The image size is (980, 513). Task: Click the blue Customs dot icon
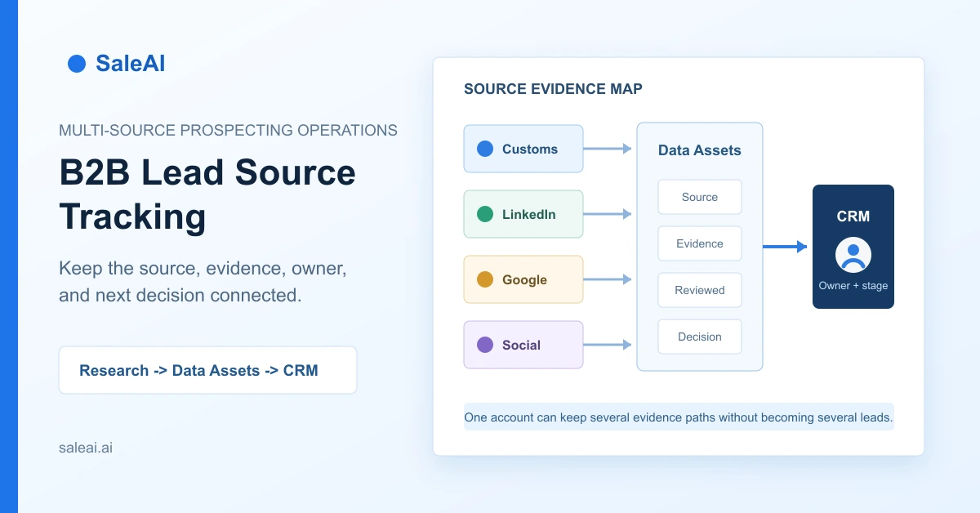[485, 149]
